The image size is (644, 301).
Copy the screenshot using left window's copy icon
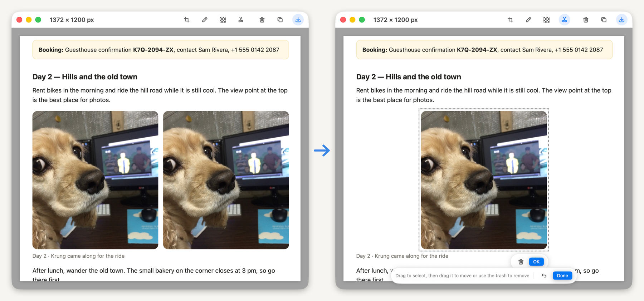(280, 20)
